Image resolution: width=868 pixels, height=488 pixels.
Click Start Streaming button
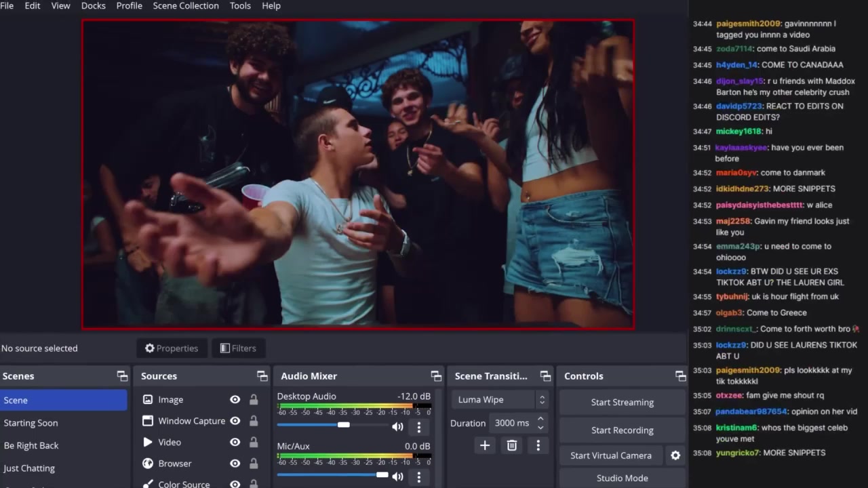click(x=622, y=402)
